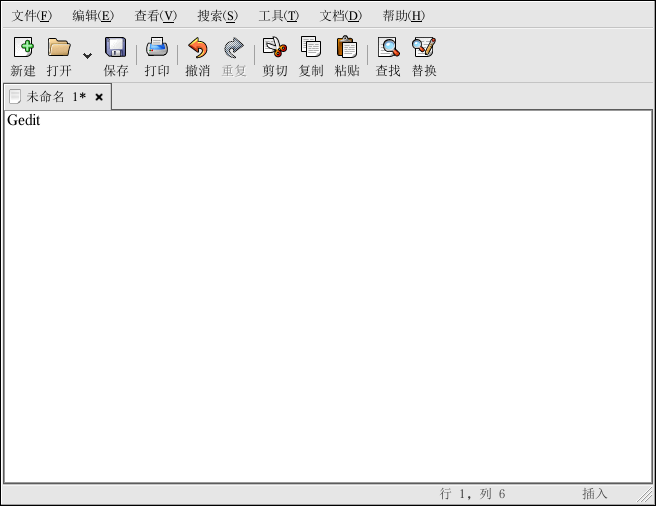Copy selection with 复制 icon
The width and height of the screenshot is (656, 506).
click(x=311, y=48)
